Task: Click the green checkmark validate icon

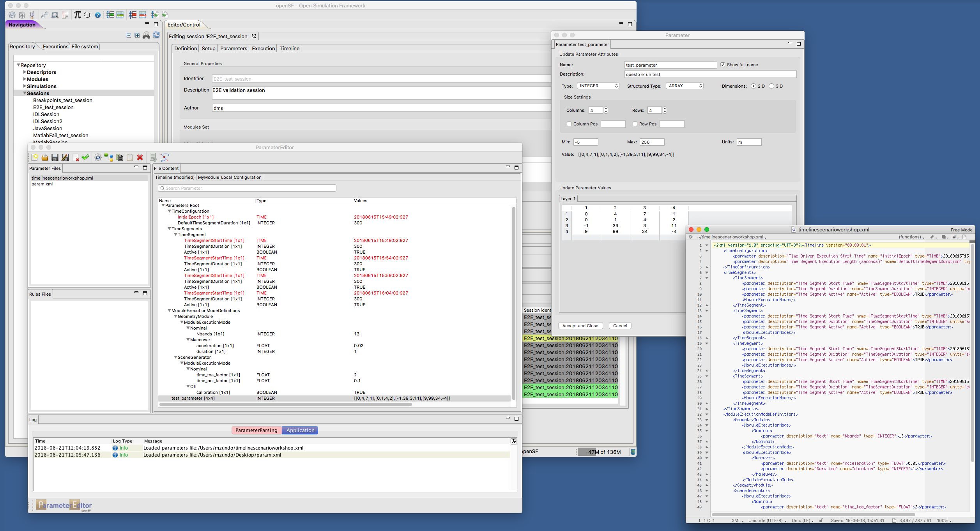Action: click(85, 157)
